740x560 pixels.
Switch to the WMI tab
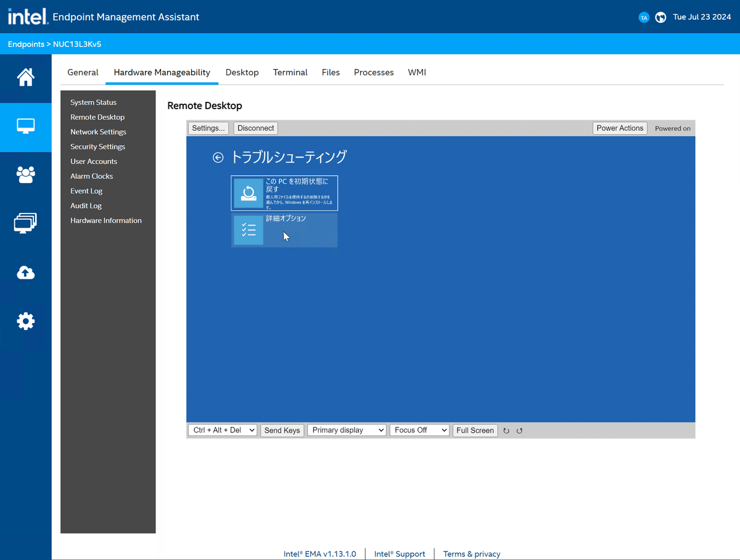pos(417,72)
